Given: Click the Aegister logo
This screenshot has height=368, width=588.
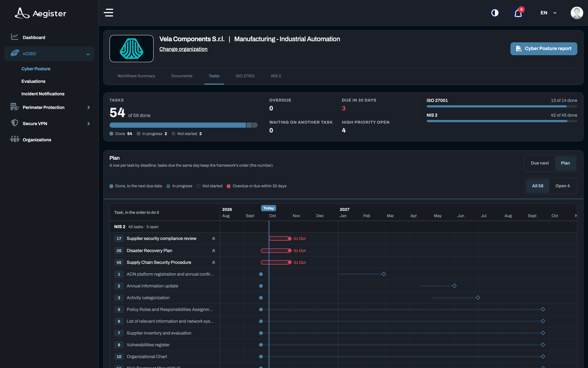Looking at the screenshot, I should [40, 13].
